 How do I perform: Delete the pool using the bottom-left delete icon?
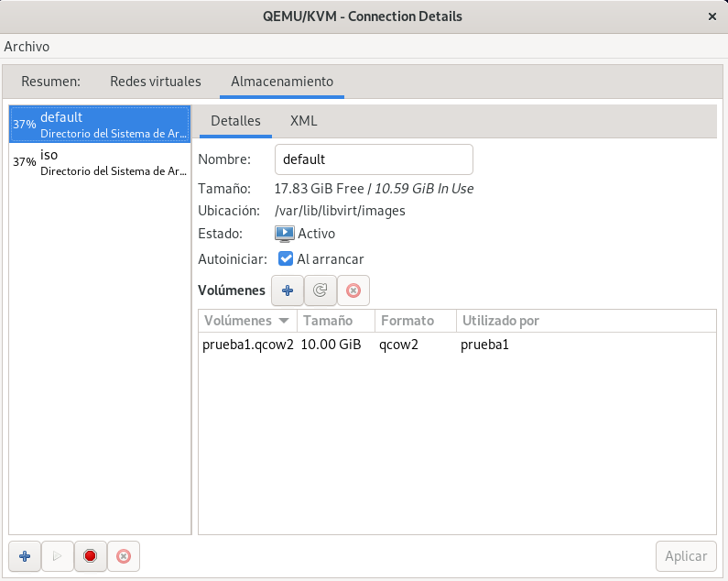(124, 556)
